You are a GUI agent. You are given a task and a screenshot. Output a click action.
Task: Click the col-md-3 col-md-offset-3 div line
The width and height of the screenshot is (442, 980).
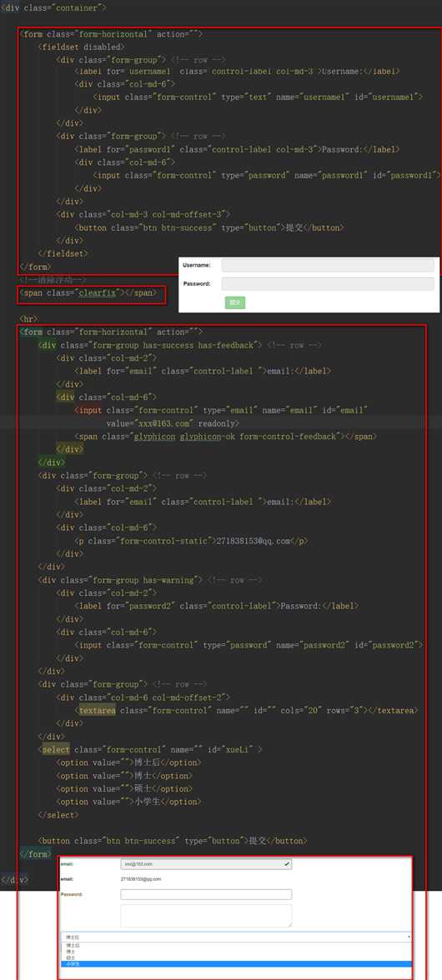tap(143, 214)
